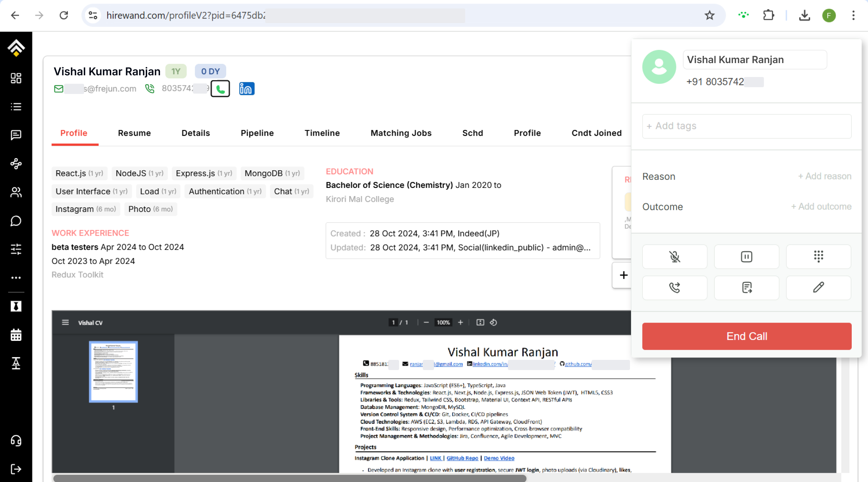Open the dialpad icon
The width and height of the screenshot is (868, 482).
(819, 256)
